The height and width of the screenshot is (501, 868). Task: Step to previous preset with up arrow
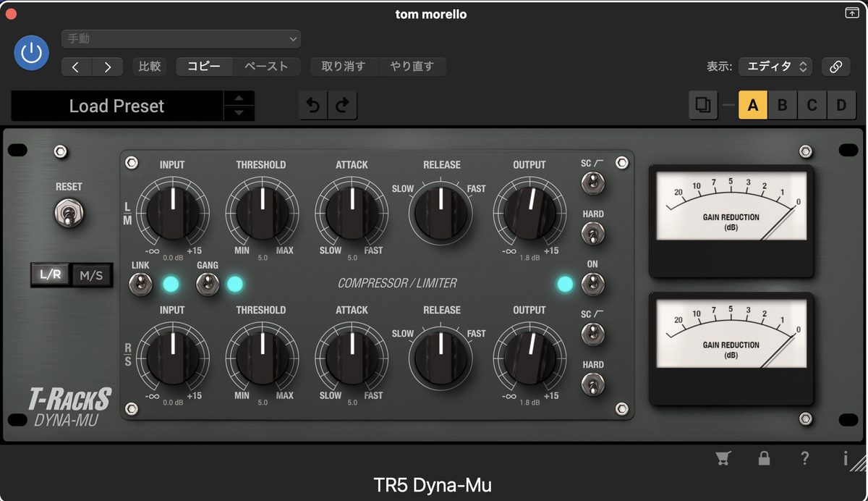tap(239, 98)
